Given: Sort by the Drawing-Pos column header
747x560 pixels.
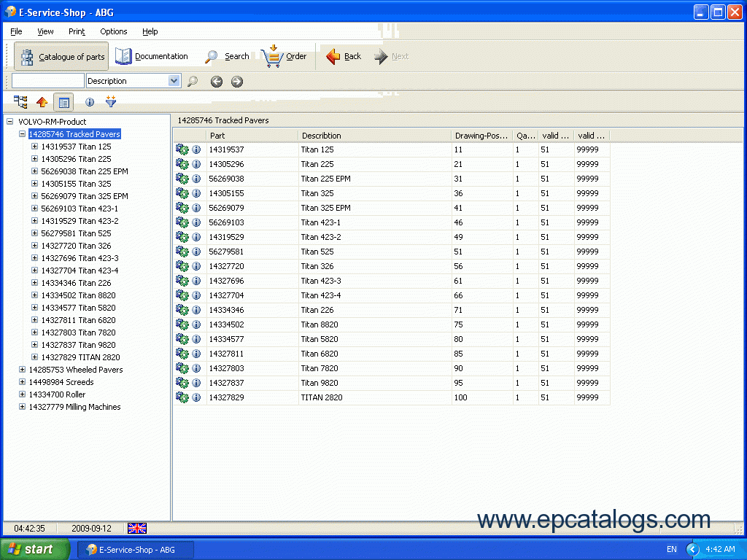Looking at the screenshot, I should [482, 136].
